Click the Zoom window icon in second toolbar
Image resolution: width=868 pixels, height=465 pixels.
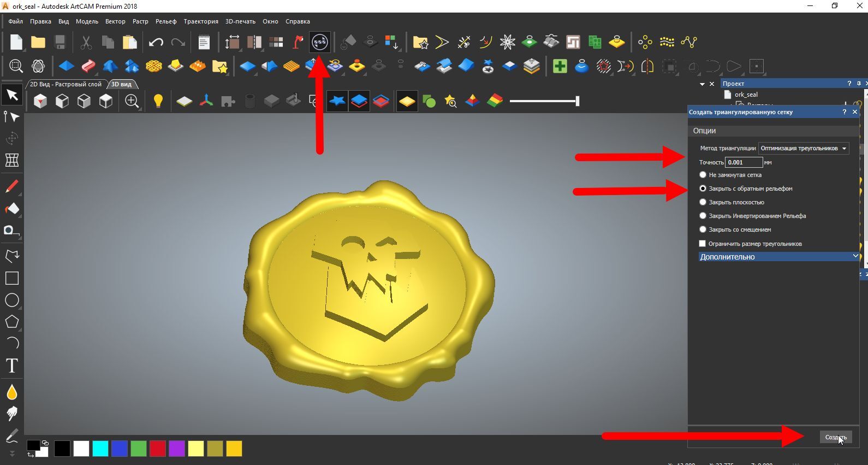[16, 67]
